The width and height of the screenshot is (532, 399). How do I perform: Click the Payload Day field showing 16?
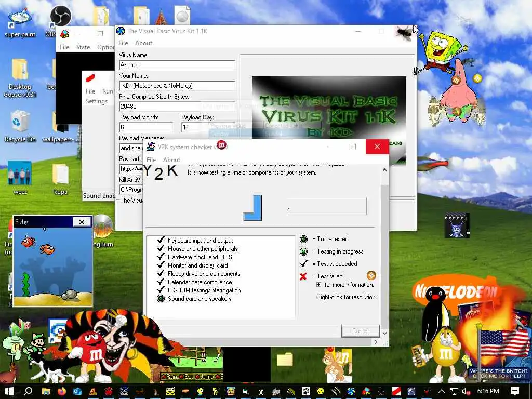208,127
